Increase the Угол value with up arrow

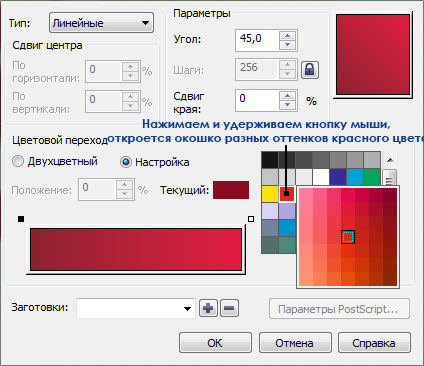pyautogui.click(x=287, y=36)
